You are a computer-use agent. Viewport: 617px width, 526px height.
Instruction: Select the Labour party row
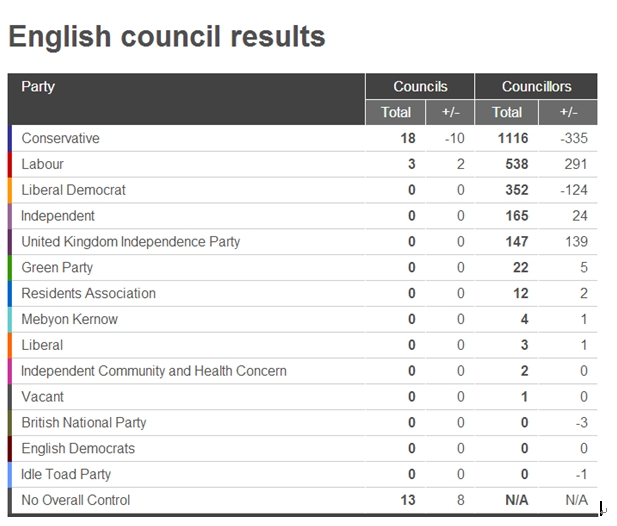(302, 164)
